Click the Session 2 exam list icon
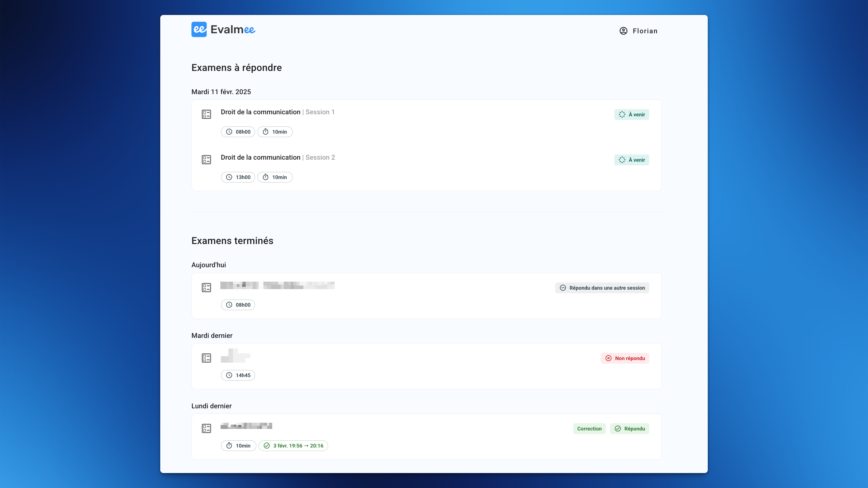 click(206, 160)
